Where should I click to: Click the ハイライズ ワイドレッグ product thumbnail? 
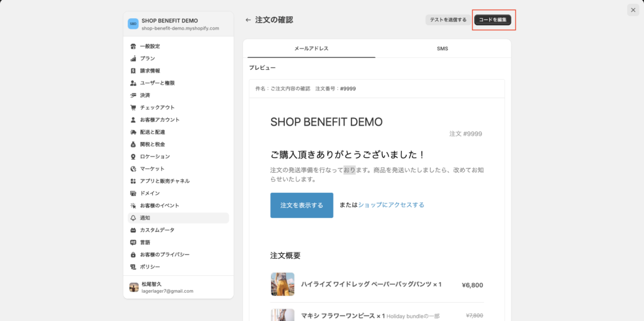tap(282, 284)
